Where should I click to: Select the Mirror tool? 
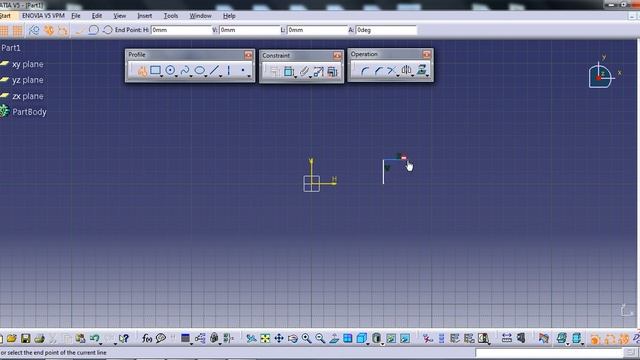tap(406, 70)
